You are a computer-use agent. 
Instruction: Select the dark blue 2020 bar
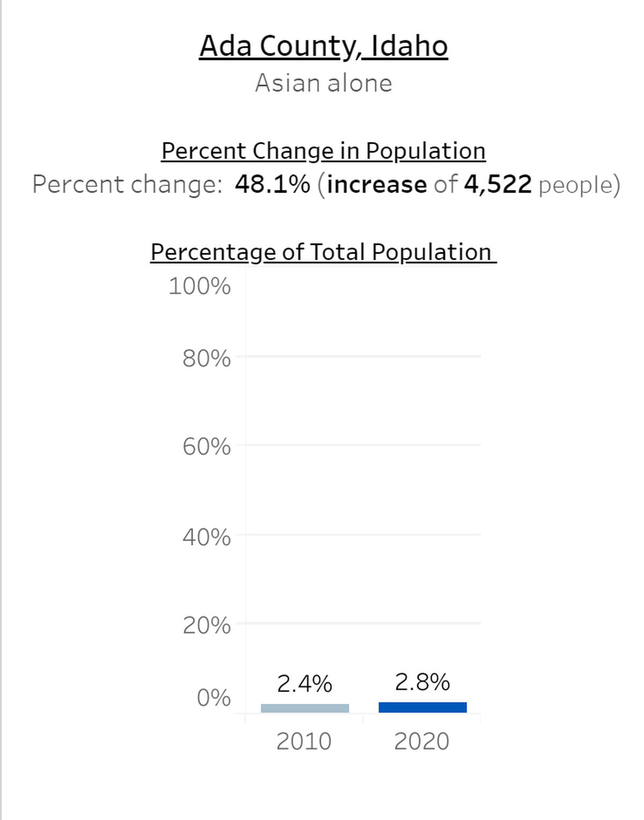coord(422,707)
